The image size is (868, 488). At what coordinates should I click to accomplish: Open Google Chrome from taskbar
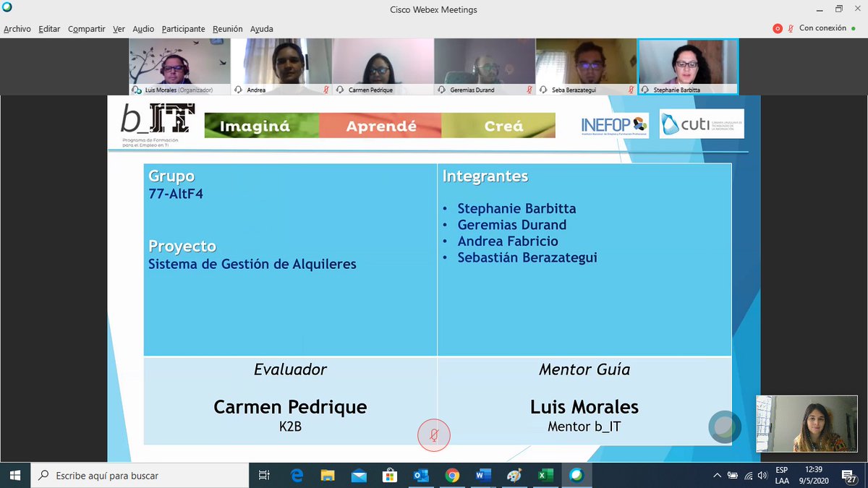click(452, 475)
